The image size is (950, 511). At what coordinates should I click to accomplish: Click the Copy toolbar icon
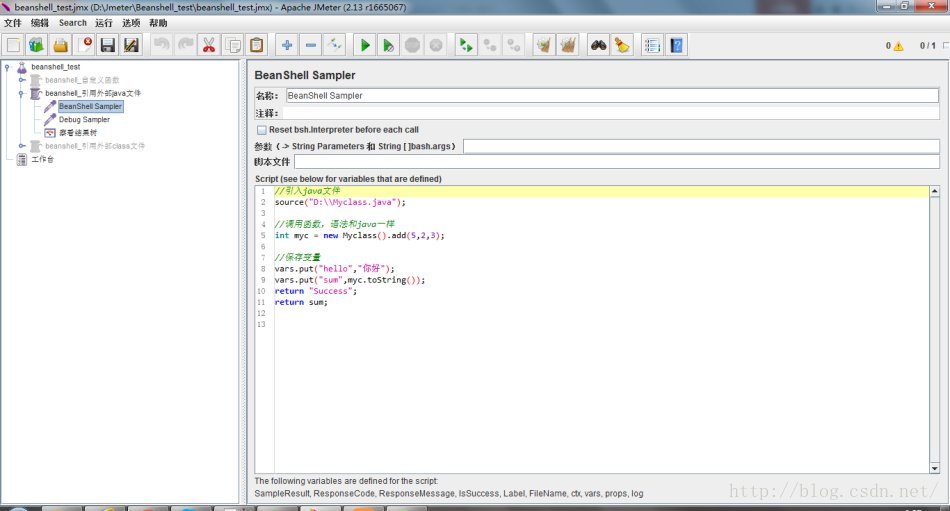point(233,45)
